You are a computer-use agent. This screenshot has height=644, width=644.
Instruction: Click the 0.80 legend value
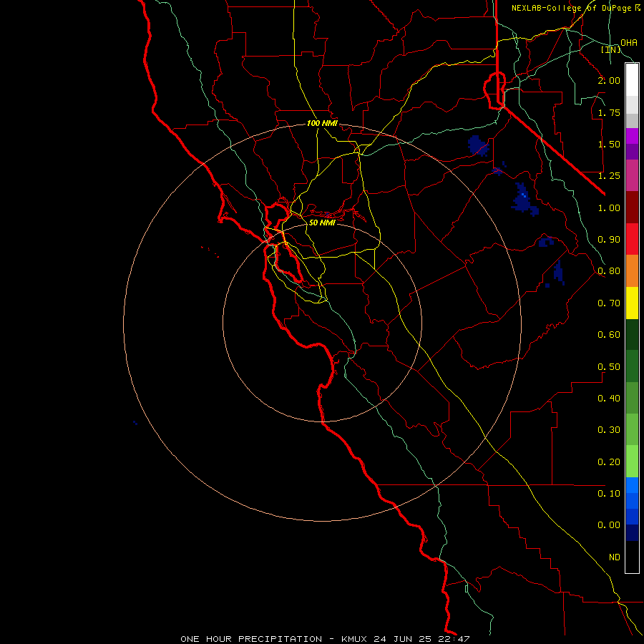[609, 271]
